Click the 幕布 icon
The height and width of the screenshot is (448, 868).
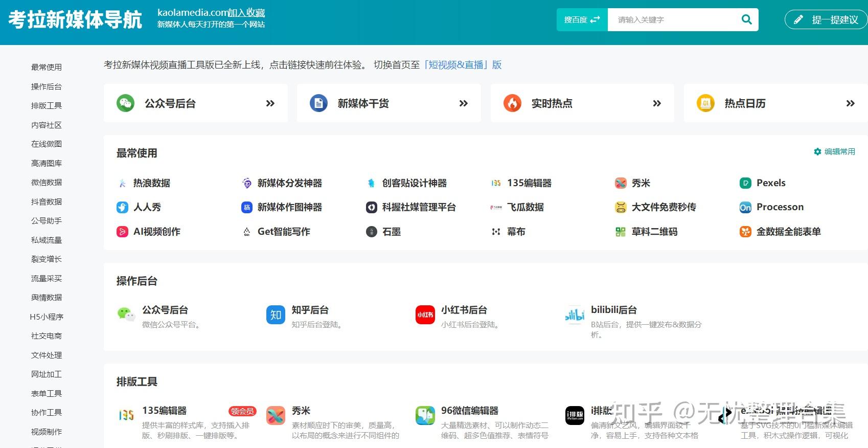click(x=496, y=232)
